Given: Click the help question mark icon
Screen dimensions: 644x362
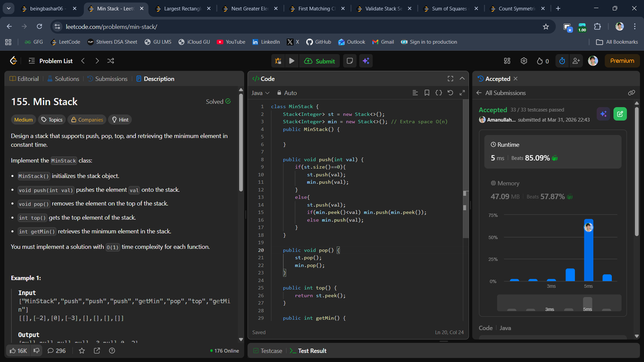Looking at the screenshot, I should (112, 351).
